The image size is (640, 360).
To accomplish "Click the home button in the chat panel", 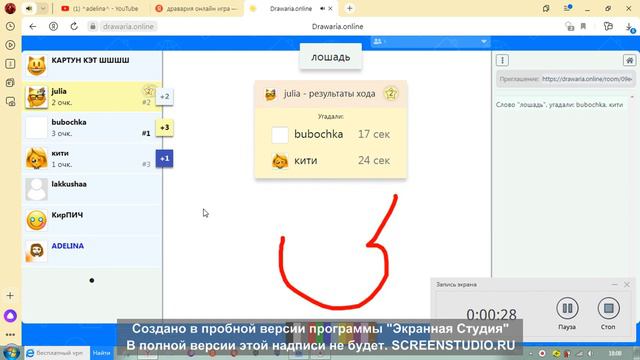I will [629, 60].
